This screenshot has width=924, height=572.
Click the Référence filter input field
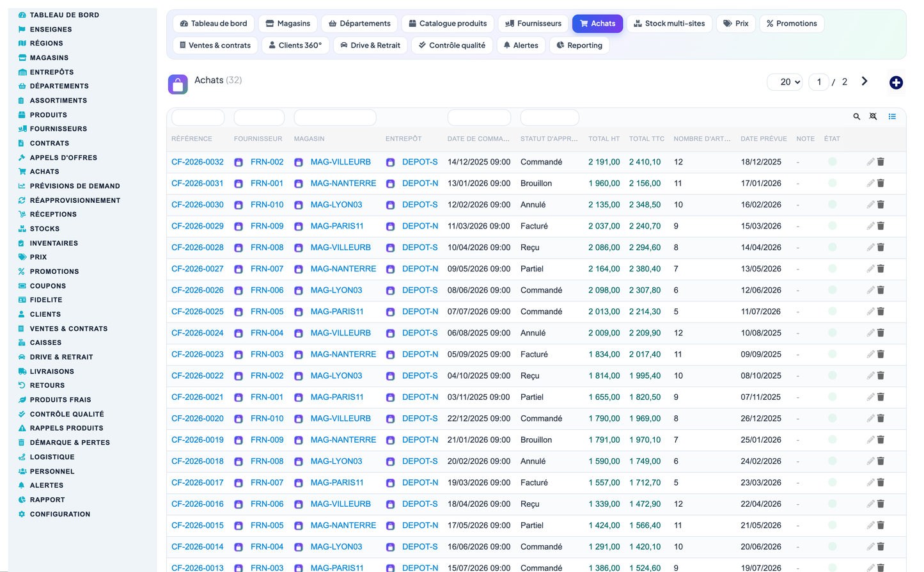(198, 117)
